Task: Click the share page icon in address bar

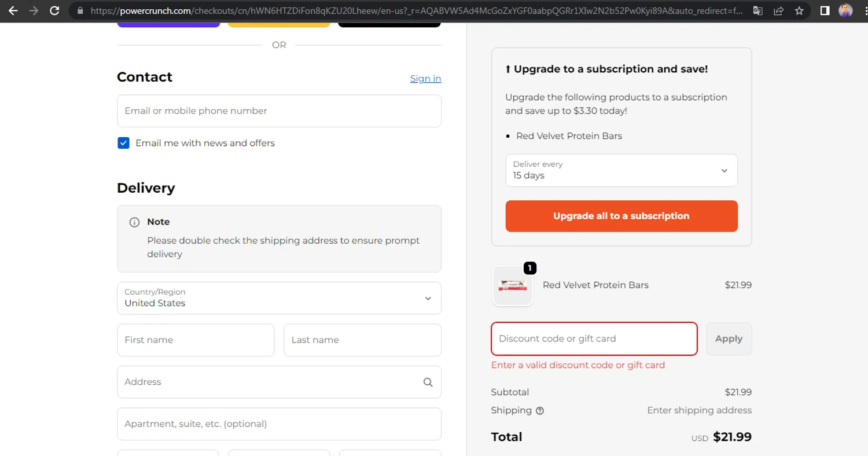Action: coord(778,10)
